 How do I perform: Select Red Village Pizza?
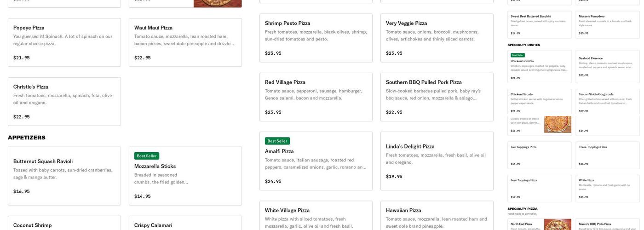[x=316, y=97]
